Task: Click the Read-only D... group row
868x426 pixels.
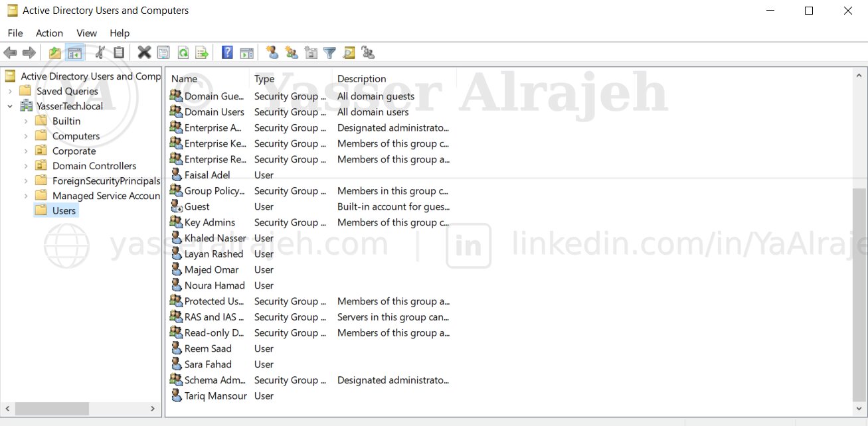Action: (310, 333)
